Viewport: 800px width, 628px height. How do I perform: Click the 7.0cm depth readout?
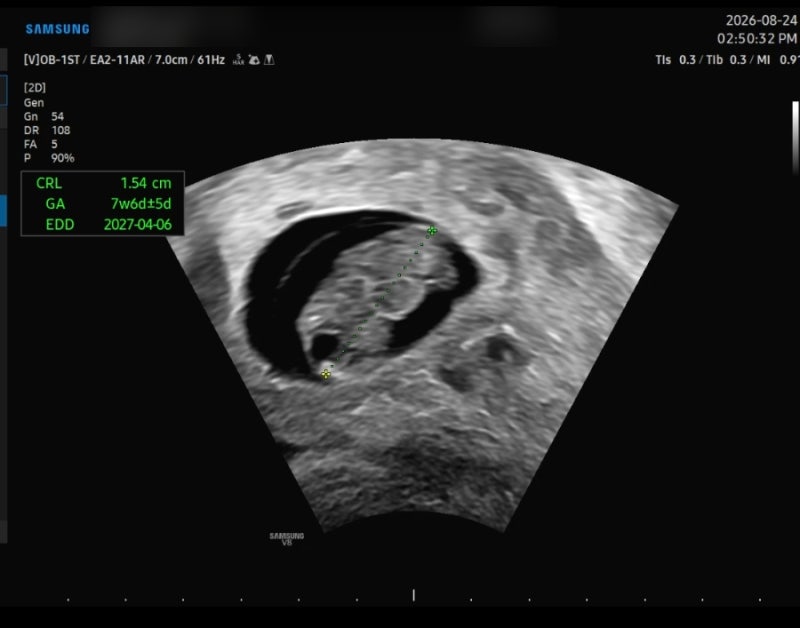(171, 60)
